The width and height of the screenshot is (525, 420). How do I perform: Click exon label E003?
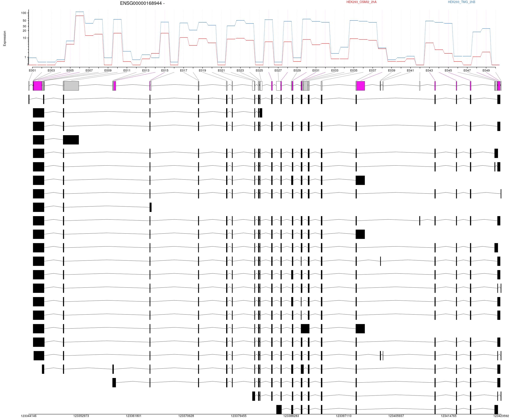click(x=51, y=71)
